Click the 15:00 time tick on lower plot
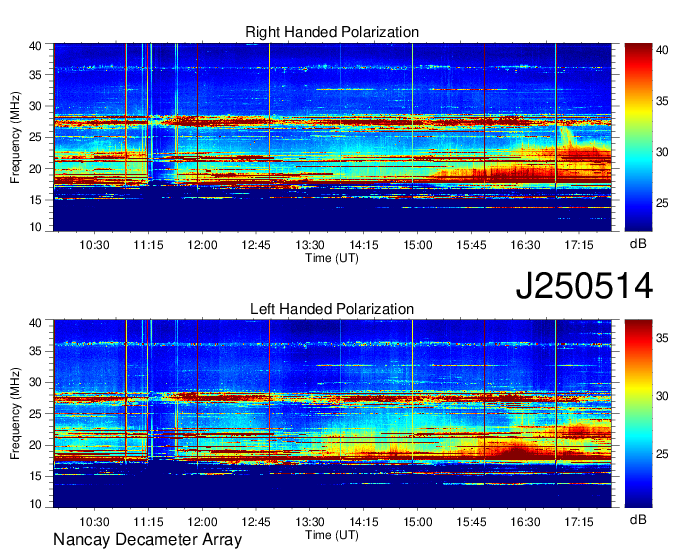The height and width of the screenshot is (552, 680). (418, 522)
